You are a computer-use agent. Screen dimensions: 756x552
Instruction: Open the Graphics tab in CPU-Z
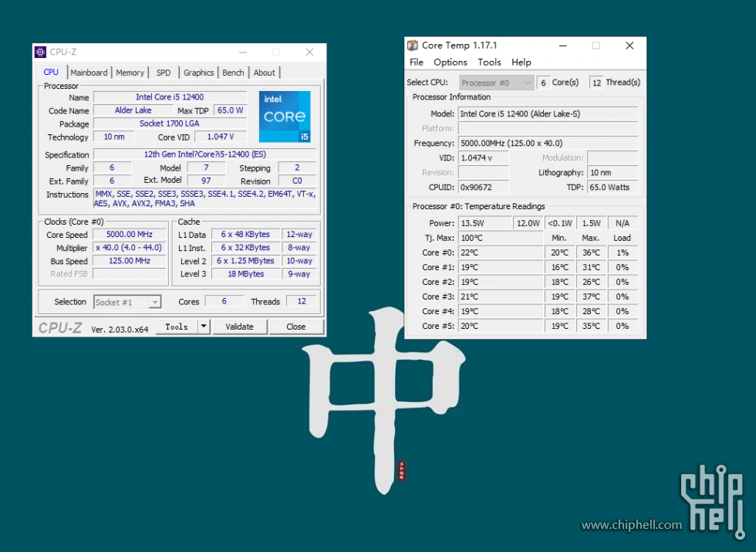click(199, 73)
